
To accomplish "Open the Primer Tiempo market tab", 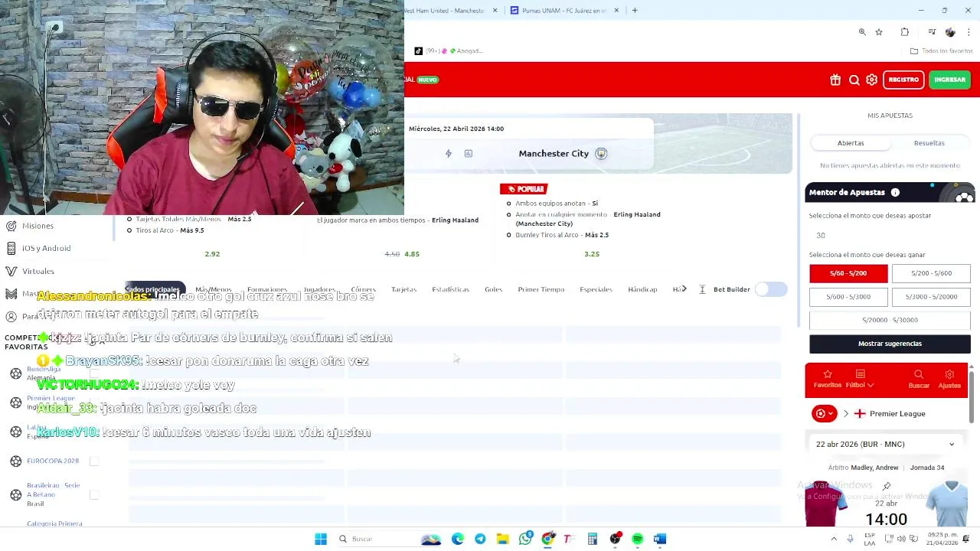I will [x=541, y=289].
